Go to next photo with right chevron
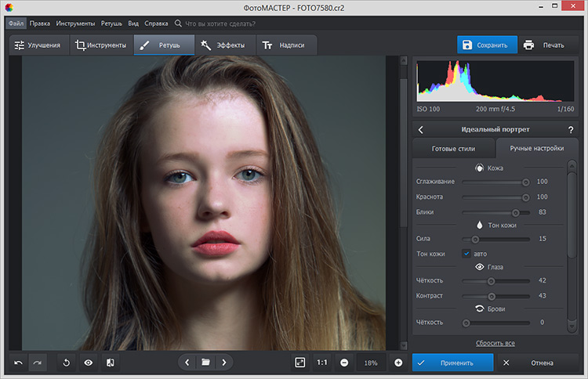Screen dimensions: 588x379 224,363
